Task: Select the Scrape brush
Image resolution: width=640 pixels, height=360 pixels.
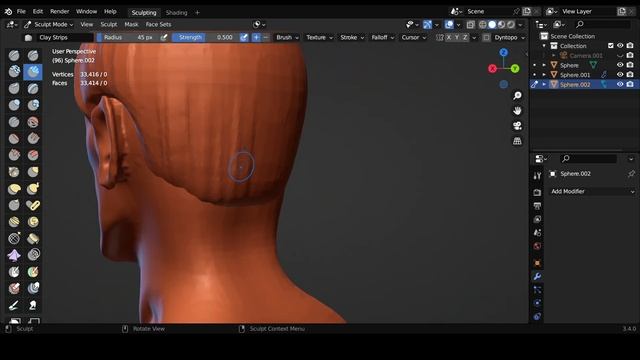Action: (x=14, y=155)
